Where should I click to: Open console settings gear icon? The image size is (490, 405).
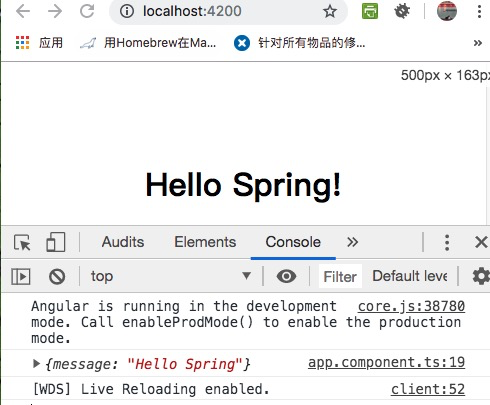481,276
